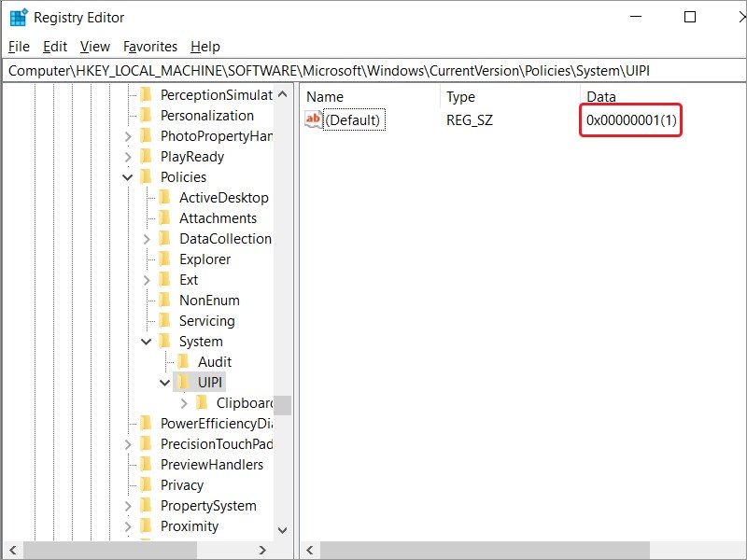Click the Attachments folder icon

(x=165, y=217)
